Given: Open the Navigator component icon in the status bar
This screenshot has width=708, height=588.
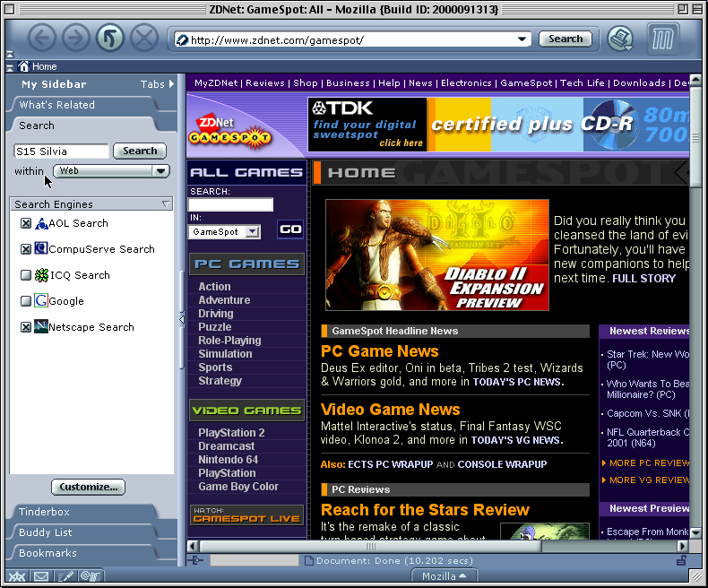Looking at the screenshot, I should (17, 575).
